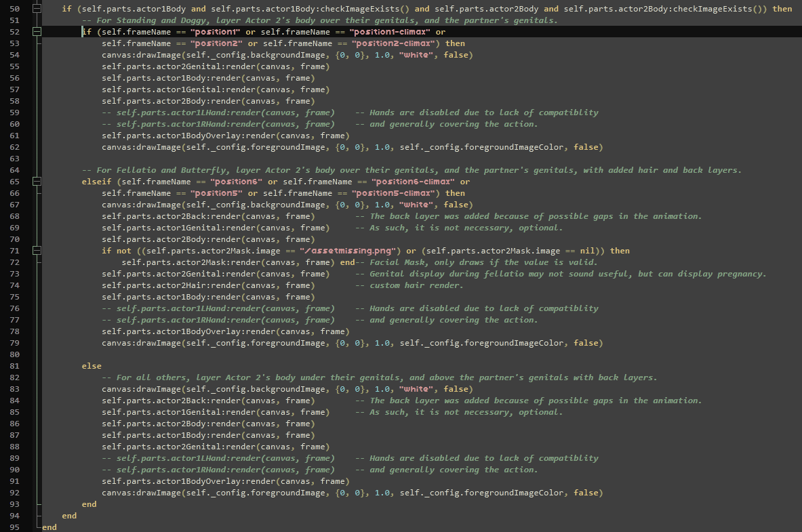This screenshot has width=802, height=532.
Task: Click backgroundImage argument on line 54
Action: point(256,56)
